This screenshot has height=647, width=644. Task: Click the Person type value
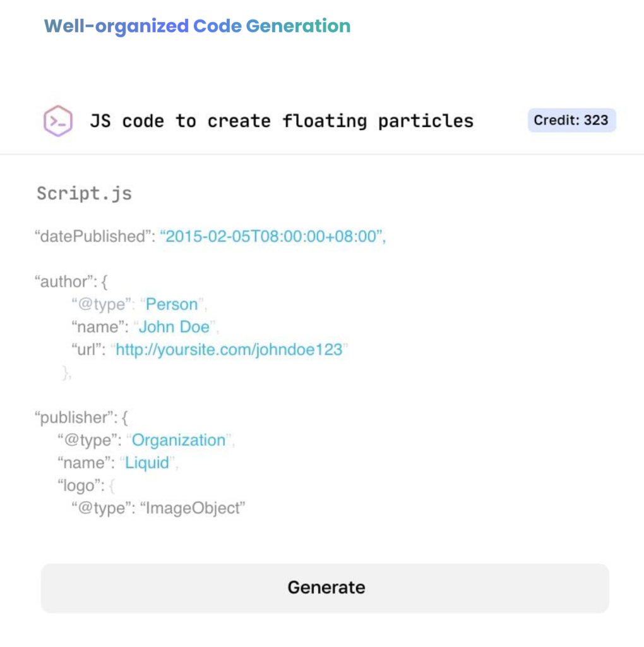pyautogui.click(x=172, y=304)
